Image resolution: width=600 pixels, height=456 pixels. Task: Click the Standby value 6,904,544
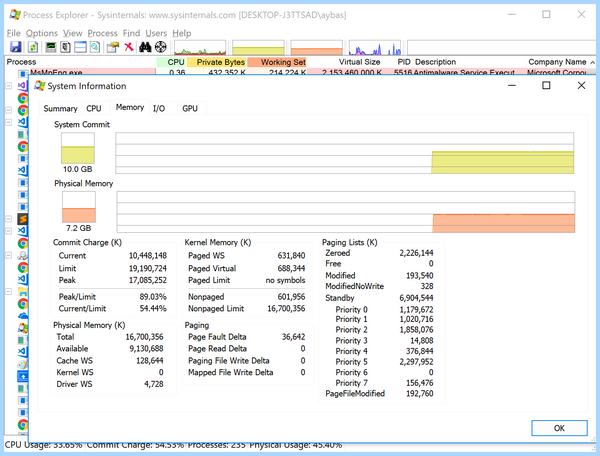(x=416, y=298)
